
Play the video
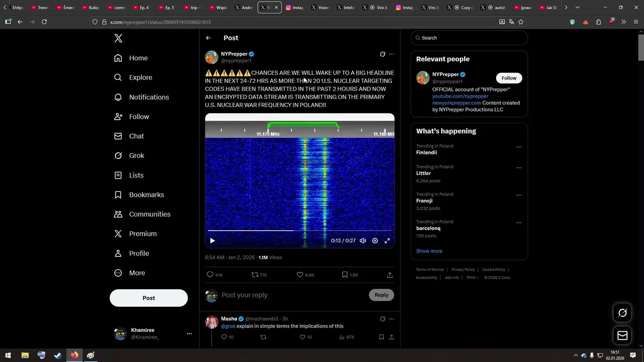coord(212,241)
